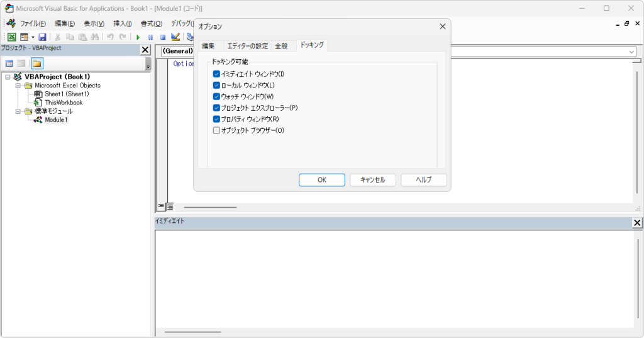Open the 表示(V) menu
The image size is (644, 338).
pyautogui.click(x=94, y=23)
